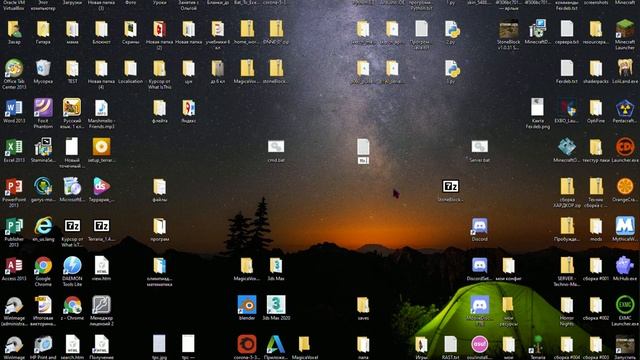Select the Office Tab Center 2013 icon
The image size is (640, 360).
click(x=14, y=69)
